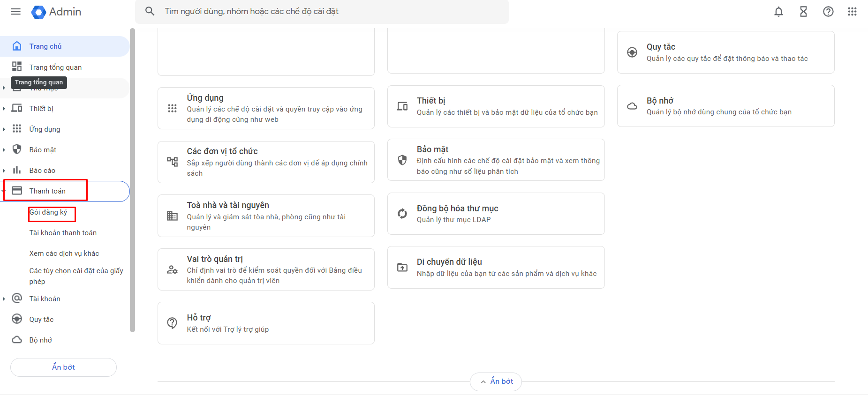This screenshot has height=395, width=868.
Task: Open the Vai trò quản trị card
Action: coord(266,269)
